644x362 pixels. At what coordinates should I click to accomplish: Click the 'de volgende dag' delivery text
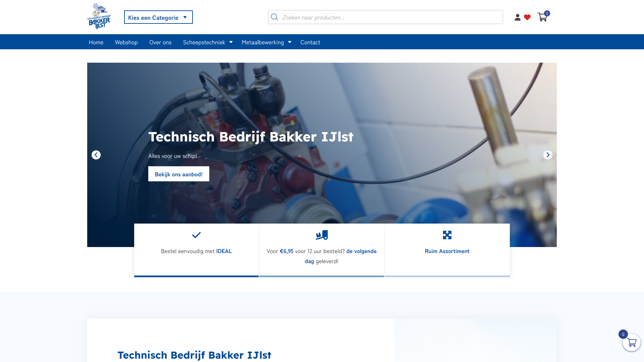point(341,256)
